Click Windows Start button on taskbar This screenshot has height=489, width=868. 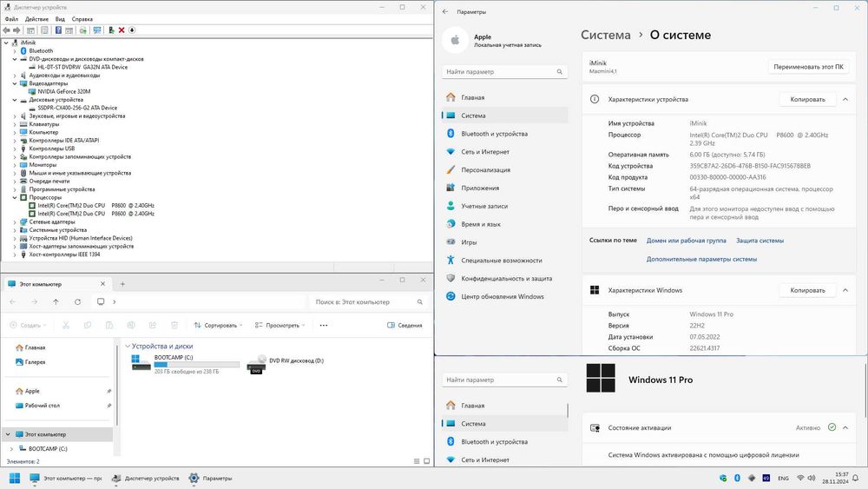click(15, 478)
